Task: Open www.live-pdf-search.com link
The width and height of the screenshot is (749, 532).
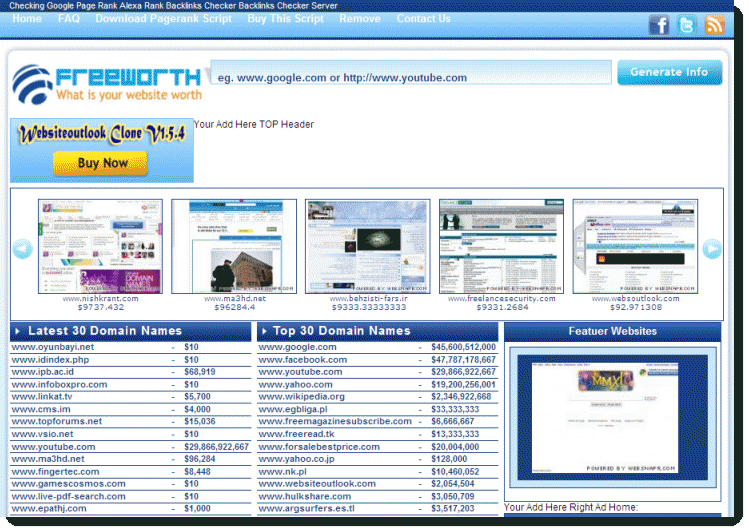Action: click(x=68, y=497)
